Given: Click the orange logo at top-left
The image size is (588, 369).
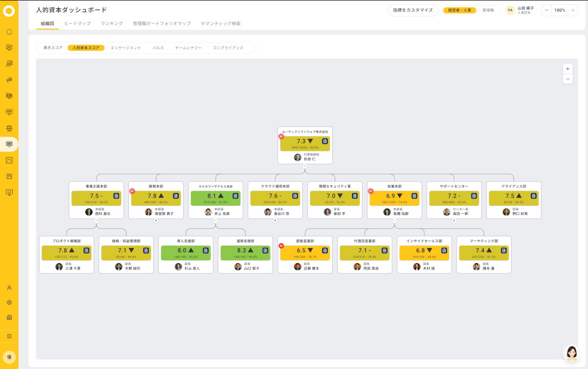Looking at the screenshot, I should [x=9, y=11].
